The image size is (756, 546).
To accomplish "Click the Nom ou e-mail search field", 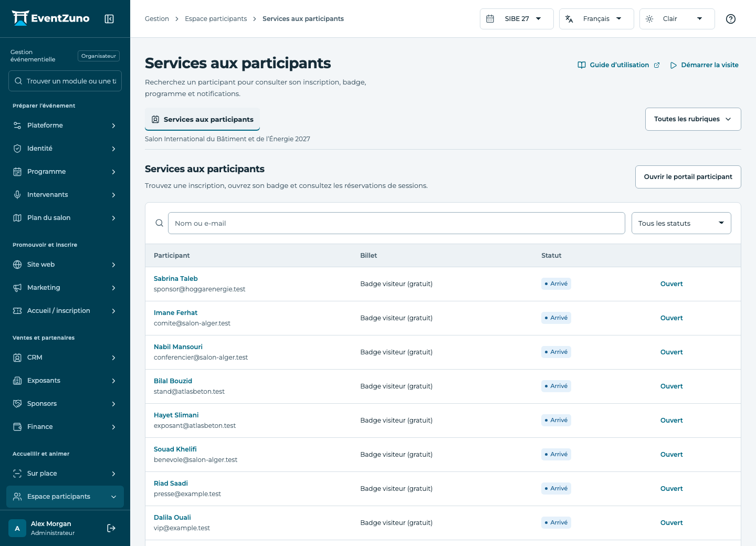I will pyautogui.click(x=396, y=223).
